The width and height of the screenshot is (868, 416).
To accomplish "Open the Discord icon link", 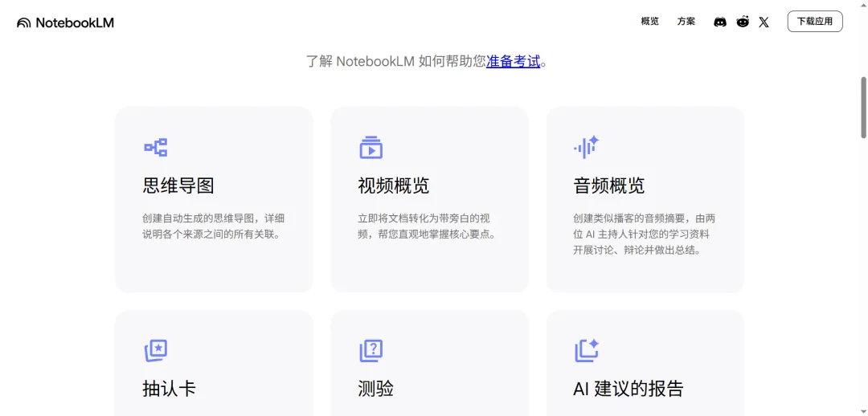I will point(720,22).
